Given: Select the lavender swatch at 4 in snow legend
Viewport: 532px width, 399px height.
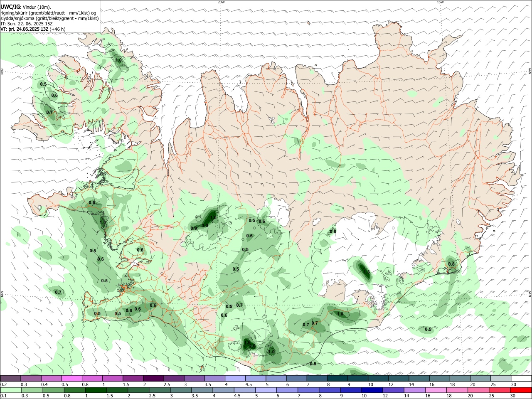Looking at the screenshot, I should [235, 379].
